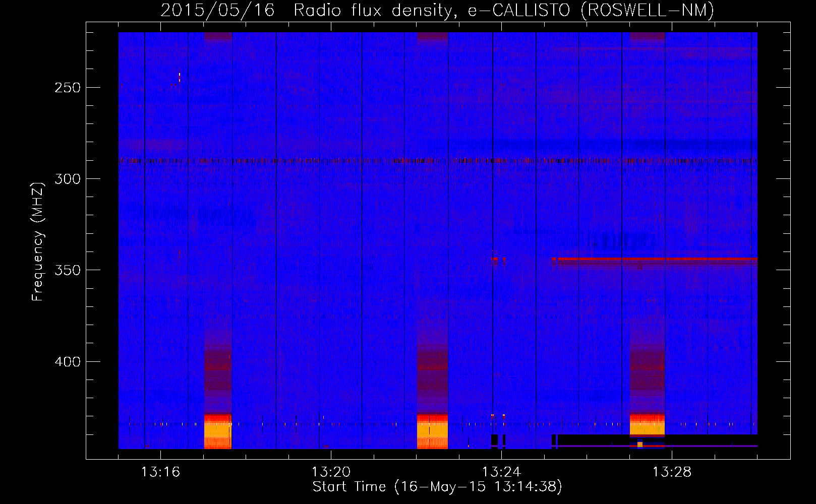This screenshot has height=504, width=816.
Task: Click the yellow burst patch near 13:22
Action: [432, 430]
